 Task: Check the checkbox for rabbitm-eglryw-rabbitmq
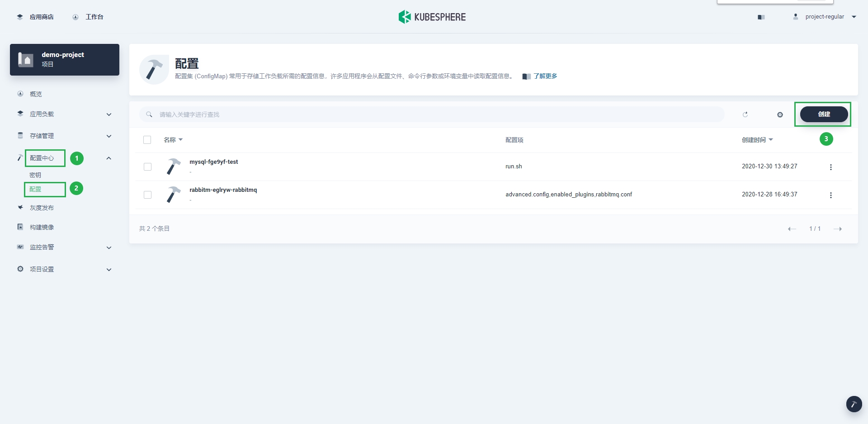tap(147, 195)
